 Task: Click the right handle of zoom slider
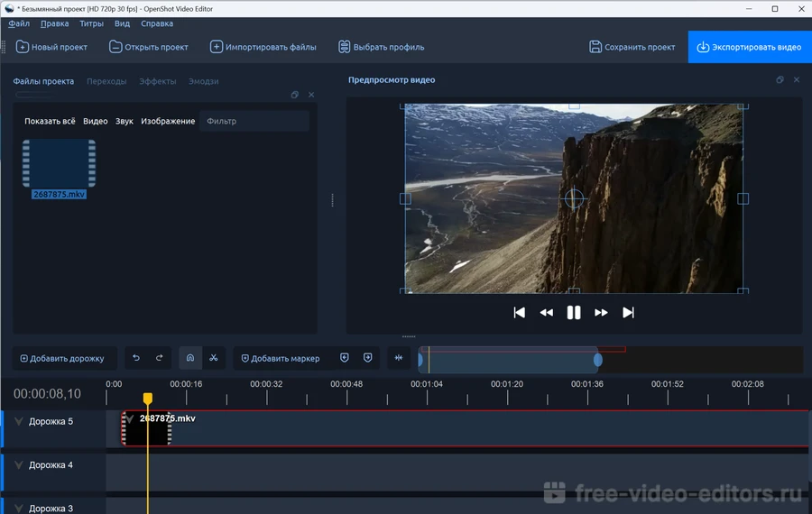597,360
